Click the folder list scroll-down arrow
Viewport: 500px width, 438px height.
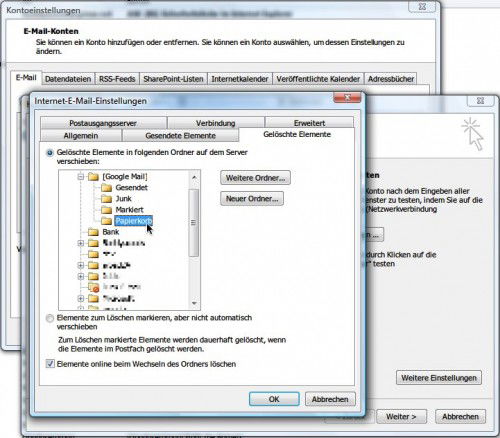tap(194, 304)
